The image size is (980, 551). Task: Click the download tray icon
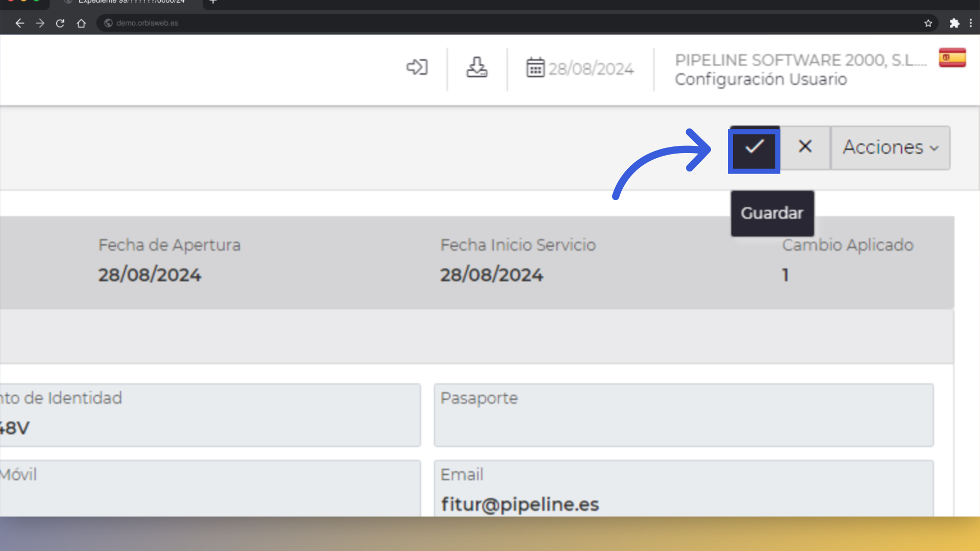pyautogui.click(x=477, y=67)
